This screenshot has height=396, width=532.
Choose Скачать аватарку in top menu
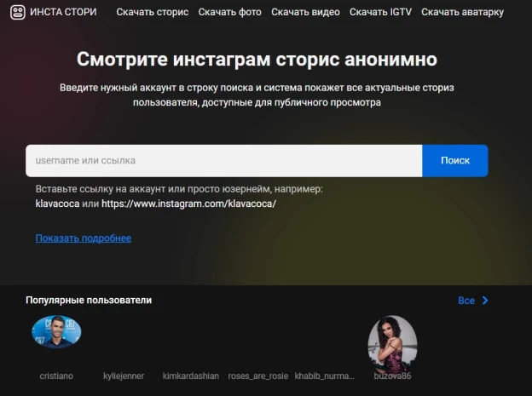[462, 12]
